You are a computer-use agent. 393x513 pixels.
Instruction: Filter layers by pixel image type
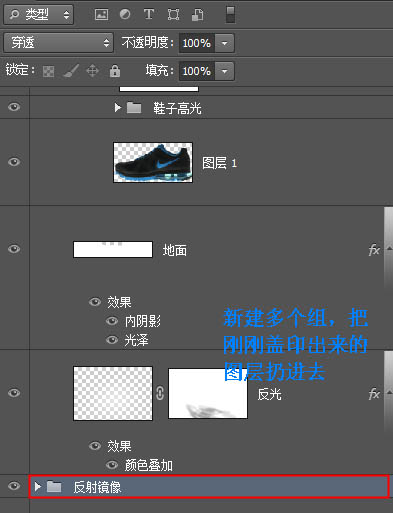click(x=101, y=14)
